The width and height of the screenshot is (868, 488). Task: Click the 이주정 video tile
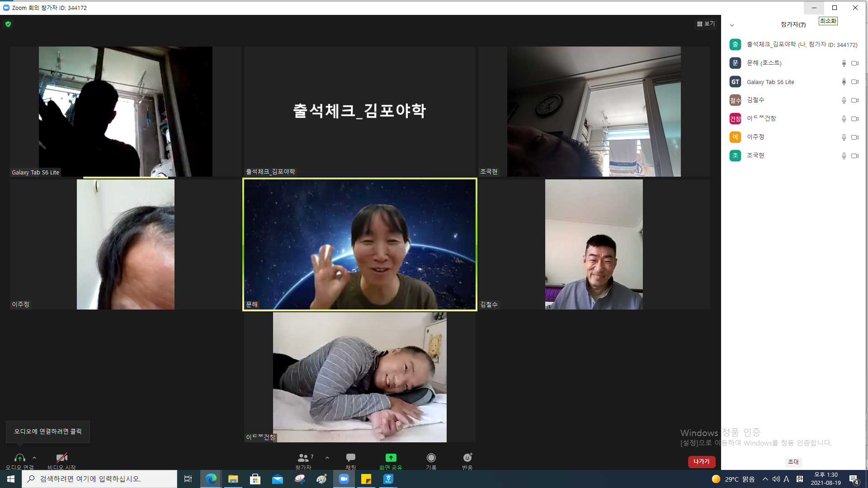tap(126, 244)
